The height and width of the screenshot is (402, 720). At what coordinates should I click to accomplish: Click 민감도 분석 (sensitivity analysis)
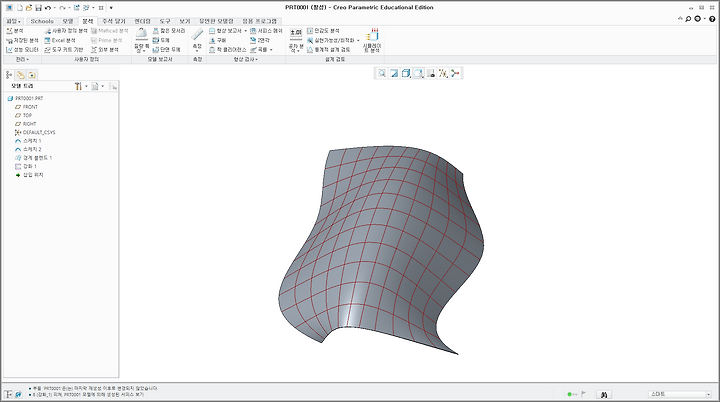pyautogui.click(x=323, y=31)
